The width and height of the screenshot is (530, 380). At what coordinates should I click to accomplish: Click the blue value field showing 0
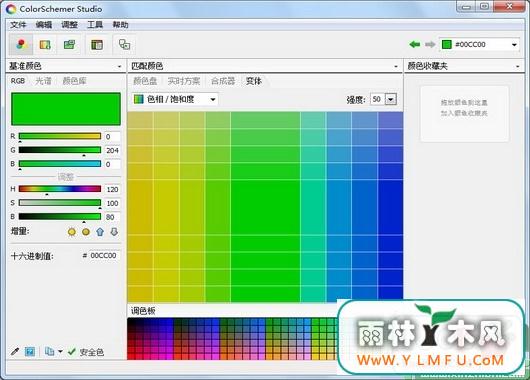pyautogui.click(x=112, y=164)
